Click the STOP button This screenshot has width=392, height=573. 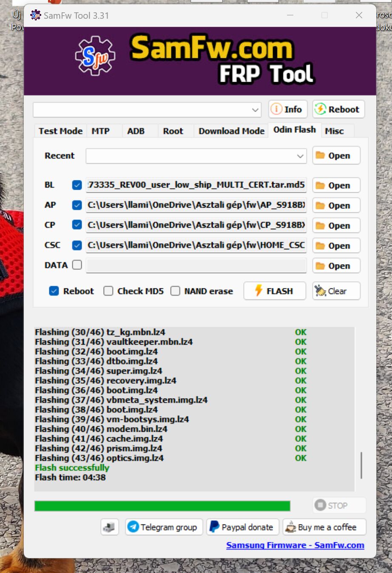click(x=339, y=505)
